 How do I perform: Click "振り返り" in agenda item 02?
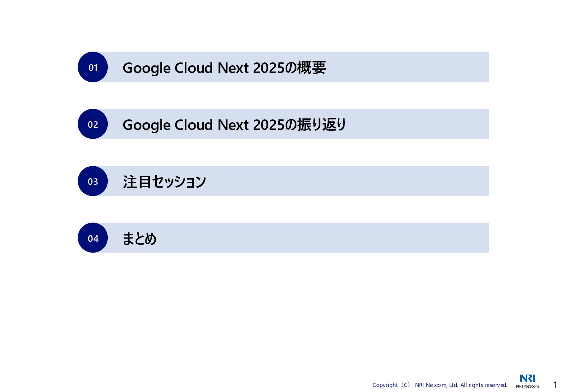[x=322, y=124]
